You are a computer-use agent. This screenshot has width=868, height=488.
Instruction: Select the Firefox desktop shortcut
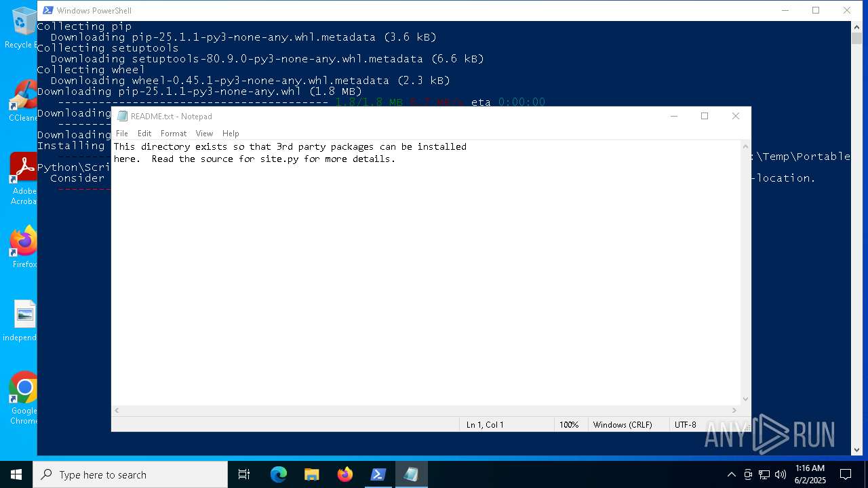24,248
